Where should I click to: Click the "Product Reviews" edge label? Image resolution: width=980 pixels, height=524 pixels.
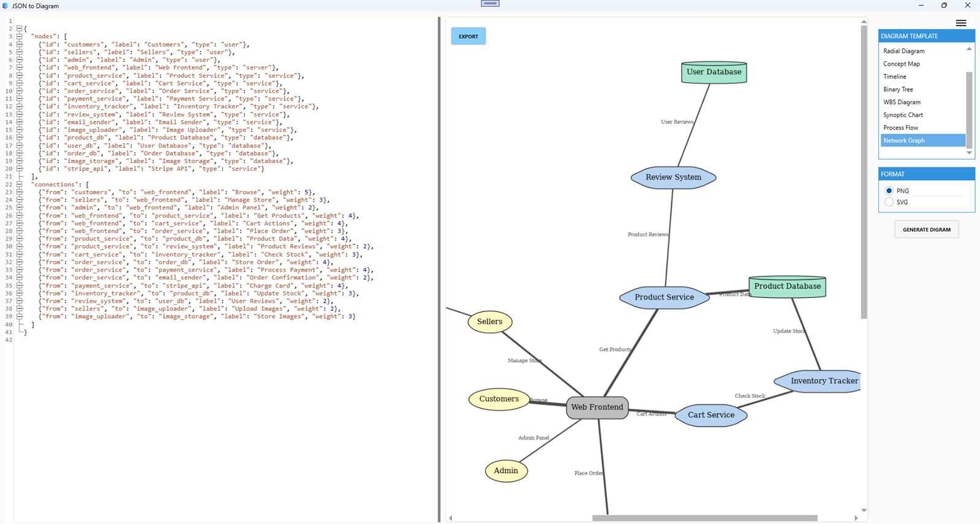(x=648, y=235)
